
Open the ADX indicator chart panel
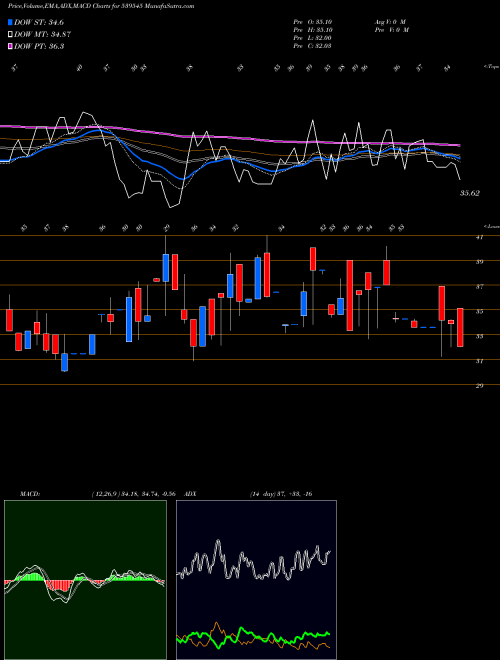(x=256, y=580)
